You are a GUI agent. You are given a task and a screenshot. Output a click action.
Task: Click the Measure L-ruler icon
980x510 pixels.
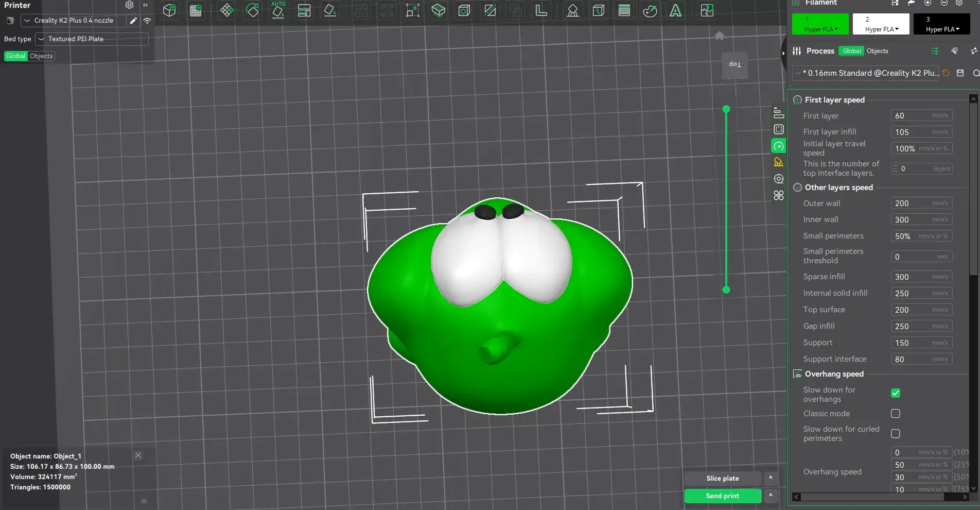coord(541,10)
